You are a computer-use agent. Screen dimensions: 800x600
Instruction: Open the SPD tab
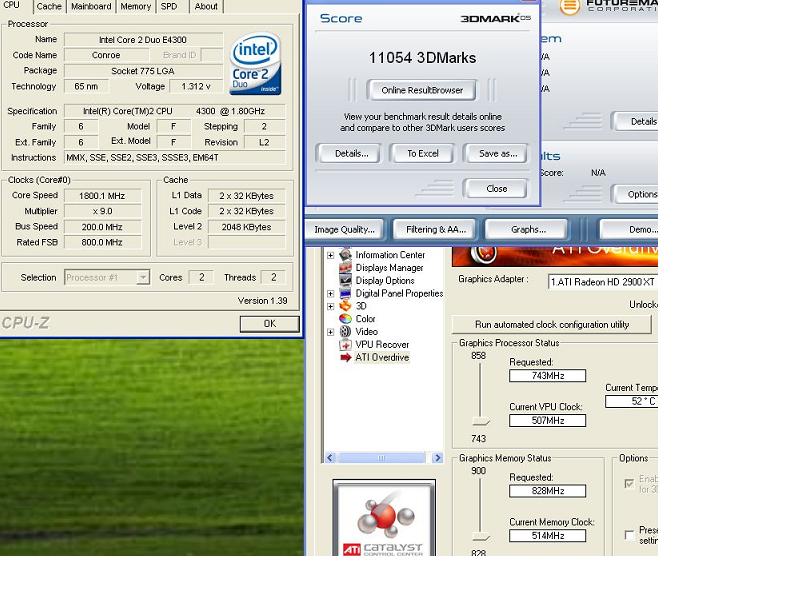coord(169,7)
